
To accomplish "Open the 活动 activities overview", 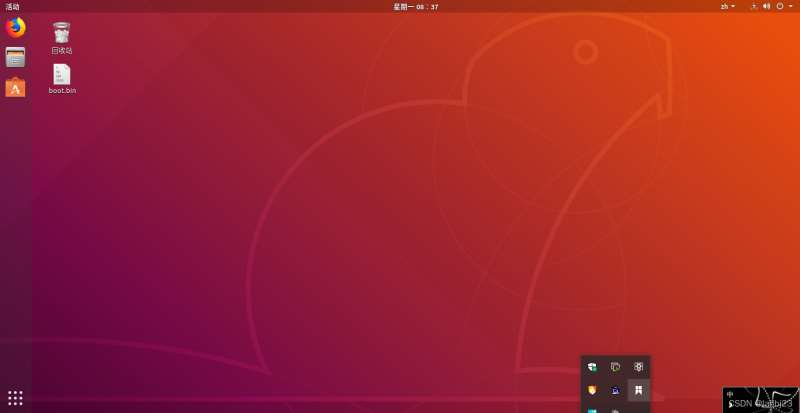I will (x=12, y=7).
